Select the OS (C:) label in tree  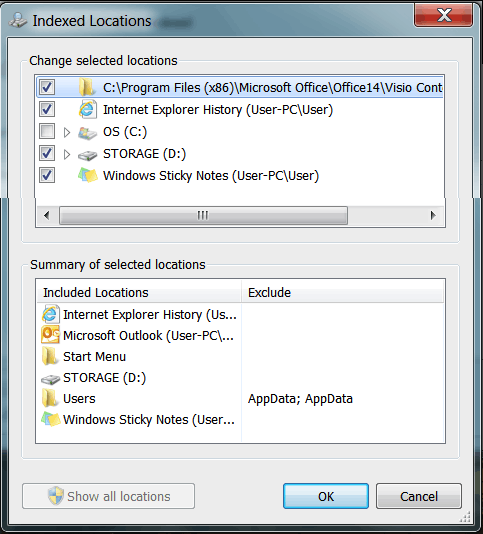(x=125, y=132)
